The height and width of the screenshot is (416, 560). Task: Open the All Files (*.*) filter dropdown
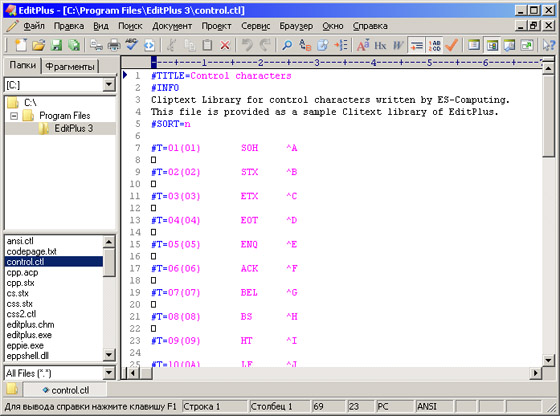(x=109, y=373)
